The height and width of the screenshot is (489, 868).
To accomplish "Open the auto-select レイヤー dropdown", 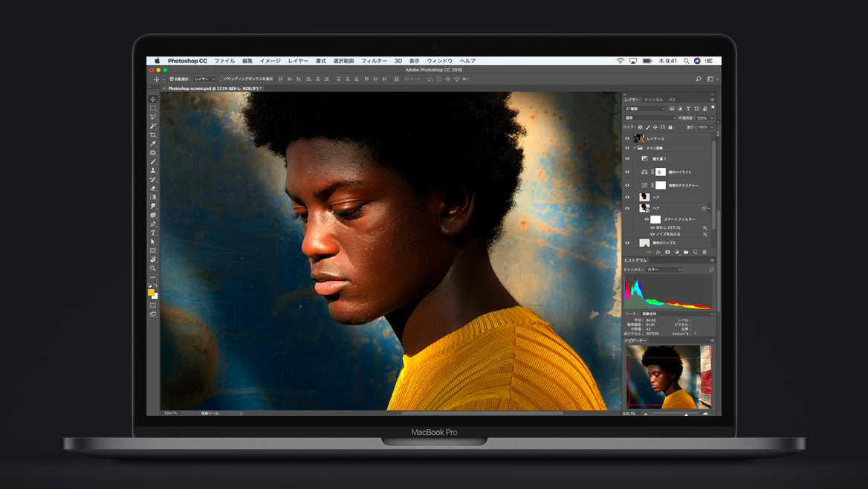I will 204,80.
